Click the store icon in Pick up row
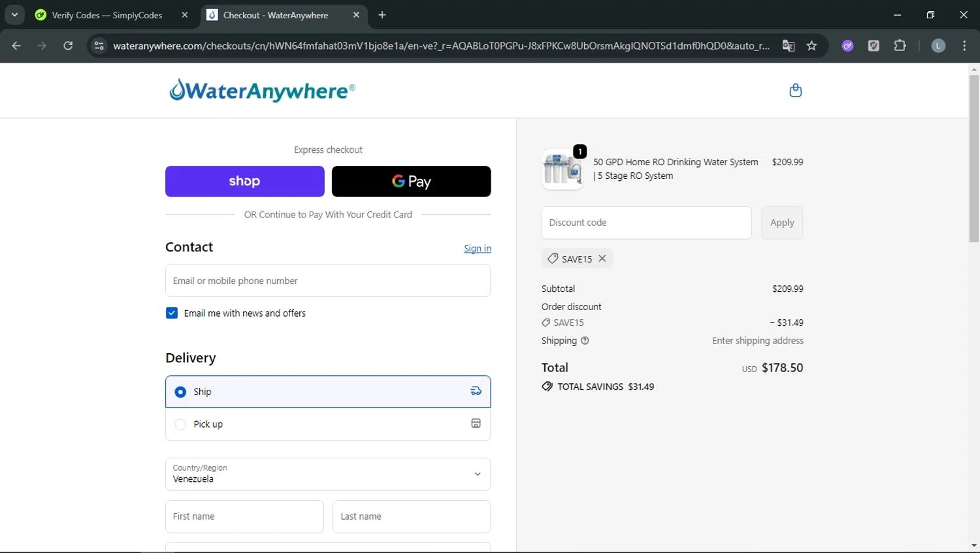Viewport: 980px width, 553px height. [476, 423]
